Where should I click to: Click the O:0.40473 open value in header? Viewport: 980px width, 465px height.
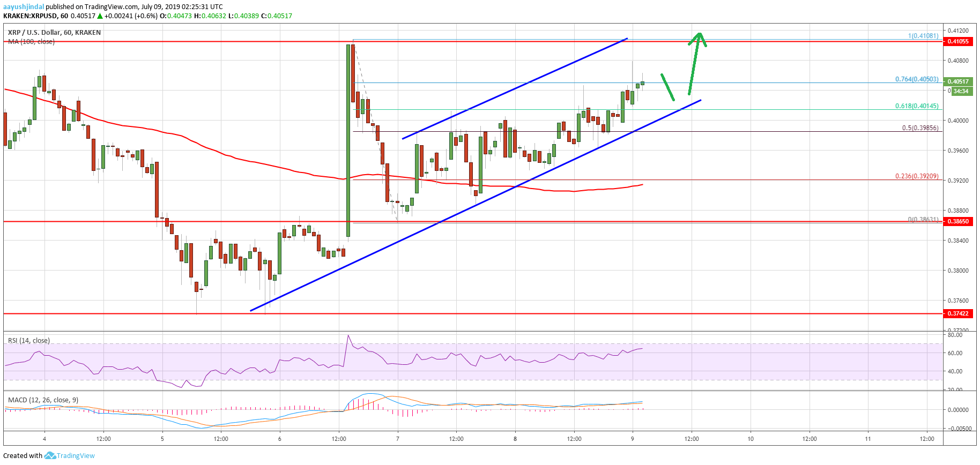177,16
